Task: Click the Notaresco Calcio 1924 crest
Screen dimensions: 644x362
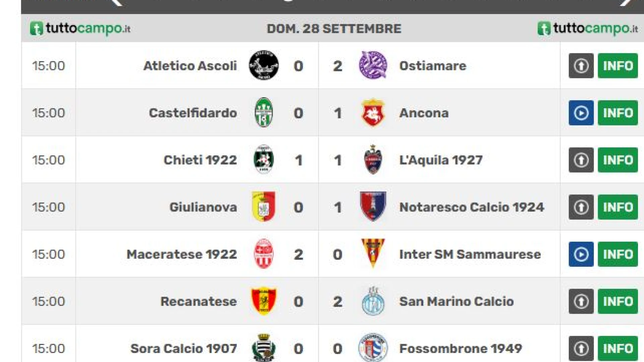Action: click(x=373, y=207)
